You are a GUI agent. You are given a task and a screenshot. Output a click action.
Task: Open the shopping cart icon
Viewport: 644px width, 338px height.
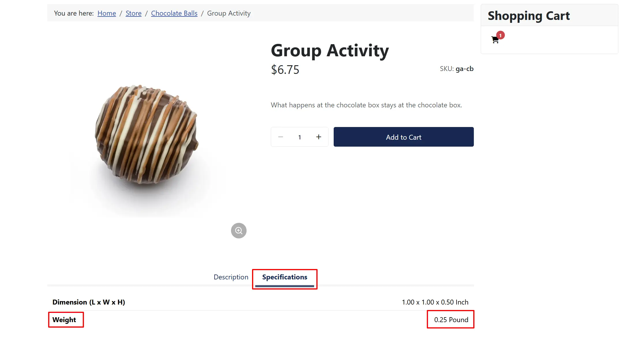(x=495, y=40)
